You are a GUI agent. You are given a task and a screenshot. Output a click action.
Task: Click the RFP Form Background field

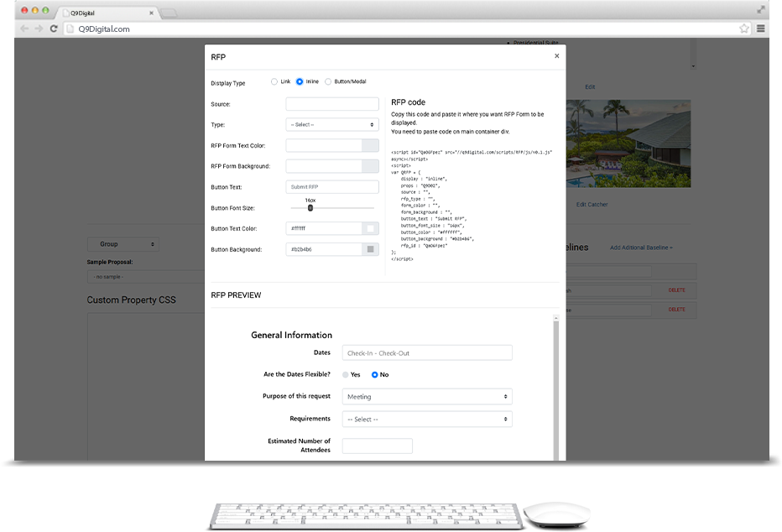[x=324, y=166]
